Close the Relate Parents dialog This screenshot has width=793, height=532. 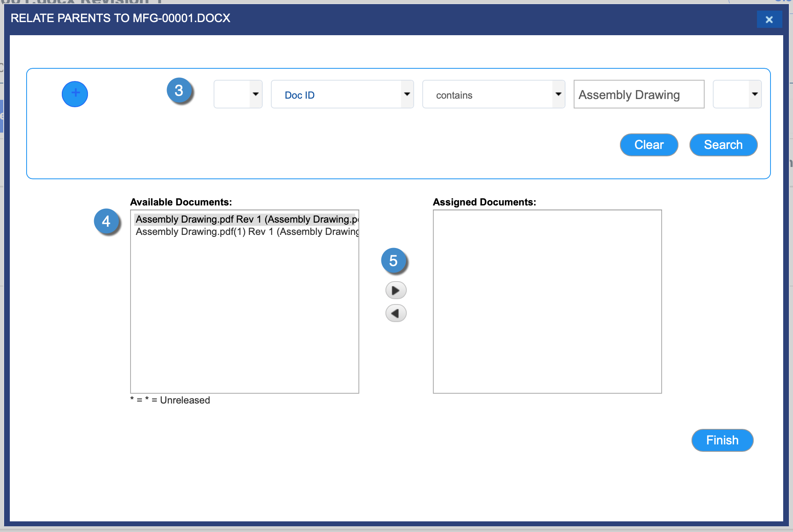[x=769, y=19]
